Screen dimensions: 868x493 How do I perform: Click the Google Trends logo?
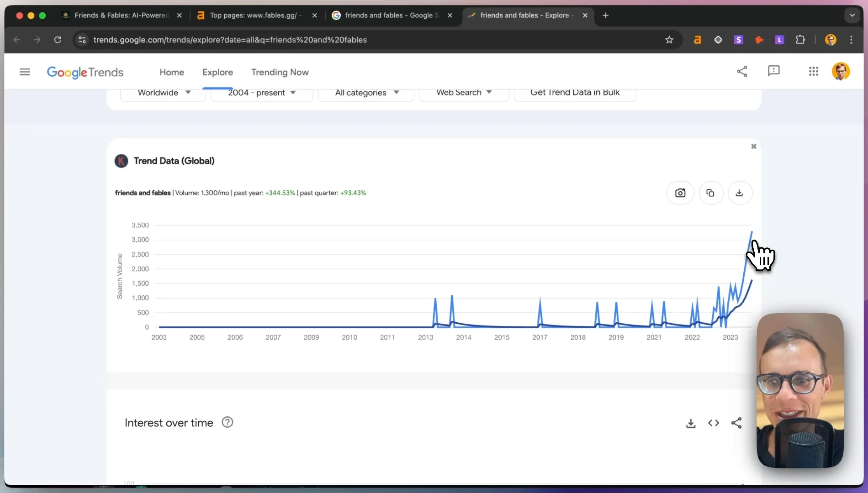tap(85, 72)
